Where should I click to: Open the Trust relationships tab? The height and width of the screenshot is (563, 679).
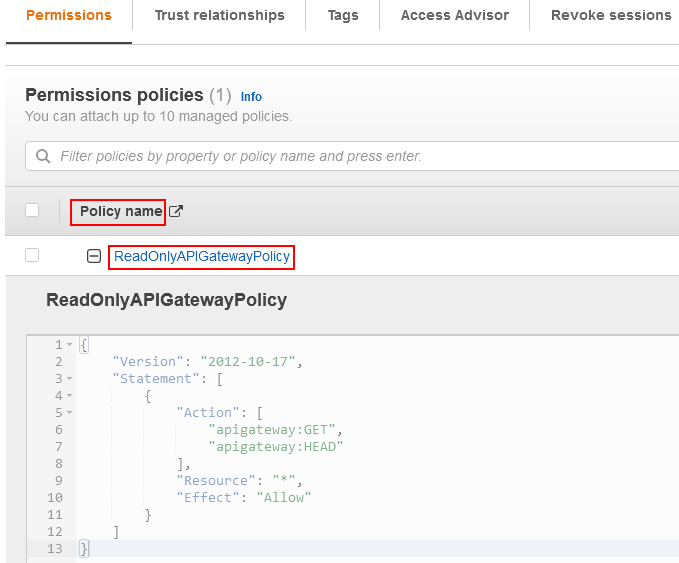click(x=219, y=16)
